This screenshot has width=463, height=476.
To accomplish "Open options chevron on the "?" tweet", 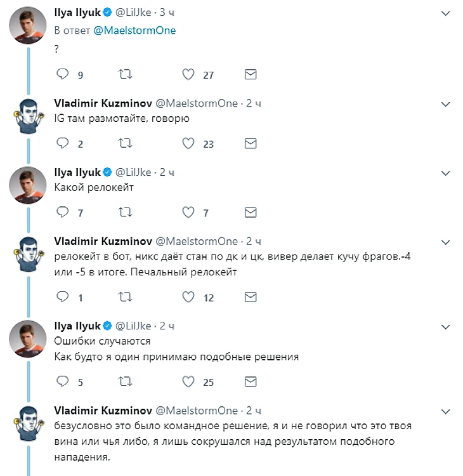I will (446, 13).
